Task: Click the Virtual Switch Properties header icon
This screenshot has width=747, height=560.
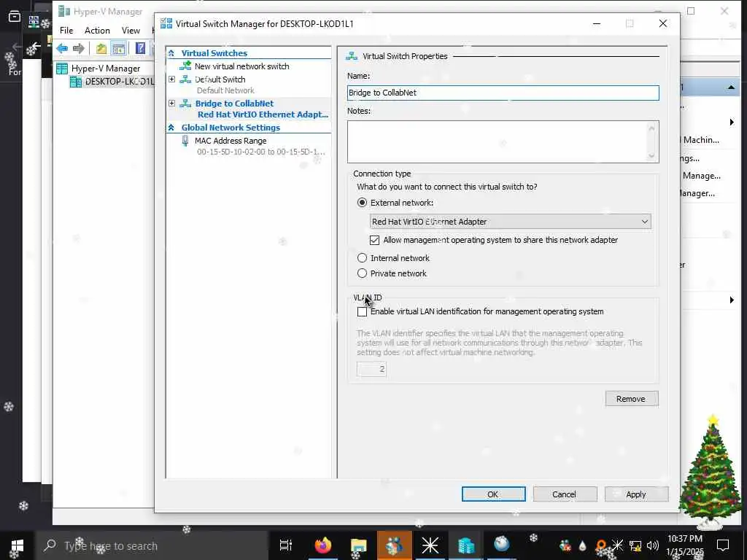Action: click(x=352, y=56)
